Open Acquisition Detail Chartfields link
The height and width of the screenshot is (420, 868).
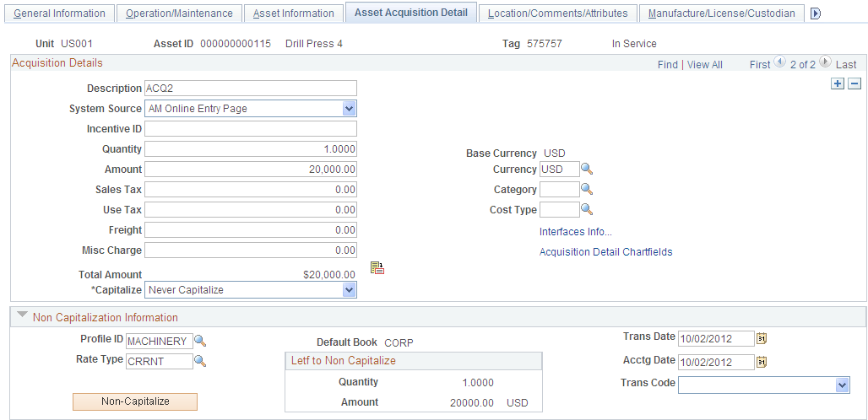point(606,252)
